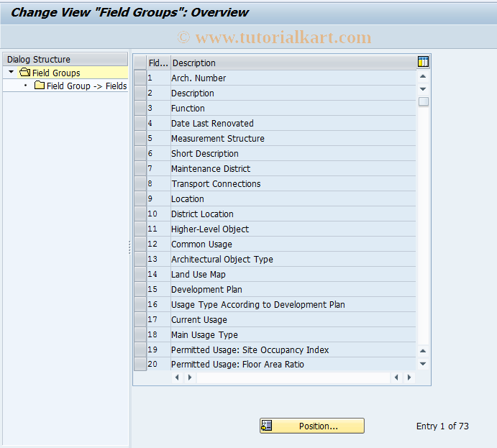
Task: Select the row marker for Measurement Structure
Action: (x=140, y=138)
